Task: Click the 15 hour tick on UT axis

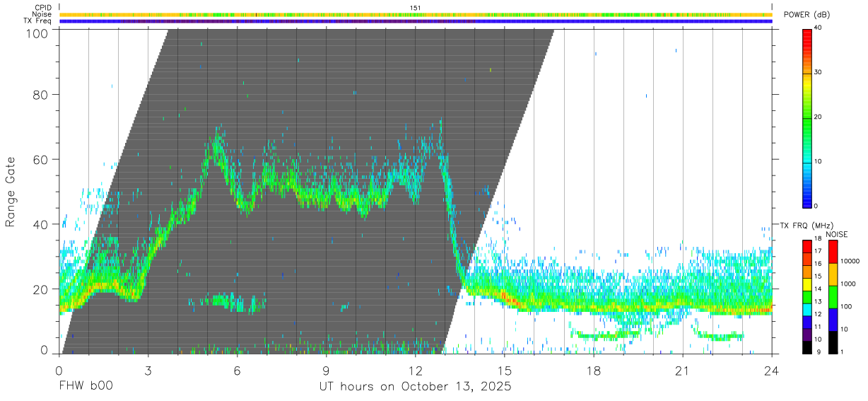Action: tap(505, 371)
